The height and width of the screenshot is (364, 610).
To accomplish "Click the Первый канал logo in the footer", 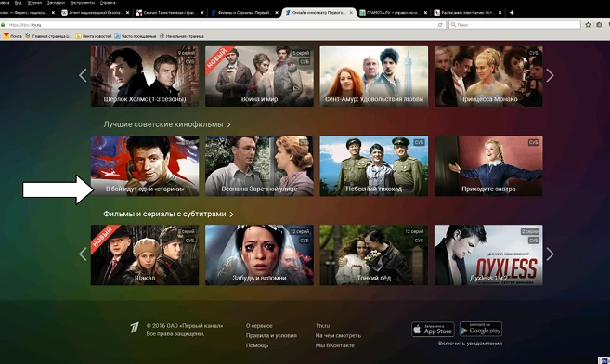I will (x=135, y=328).
